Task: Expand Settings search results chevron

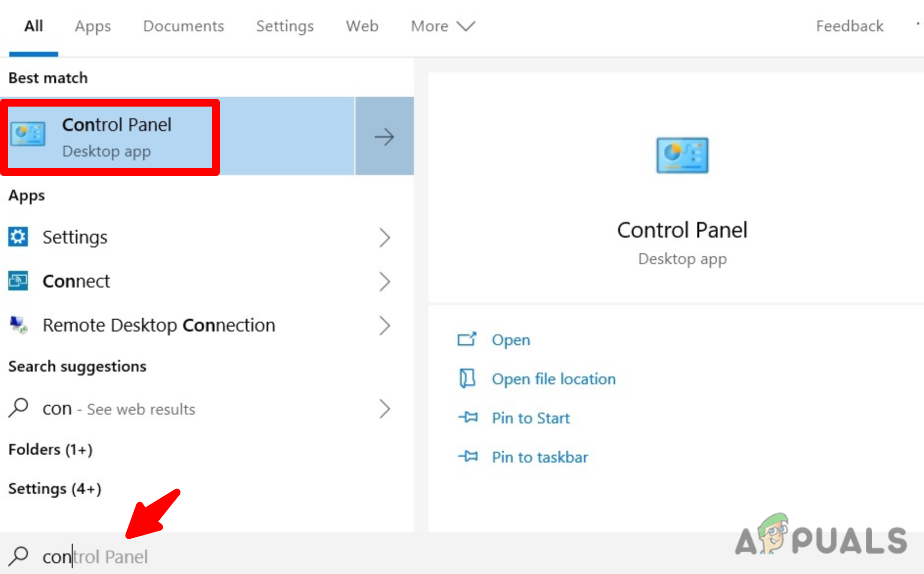Action: [385, 238]
